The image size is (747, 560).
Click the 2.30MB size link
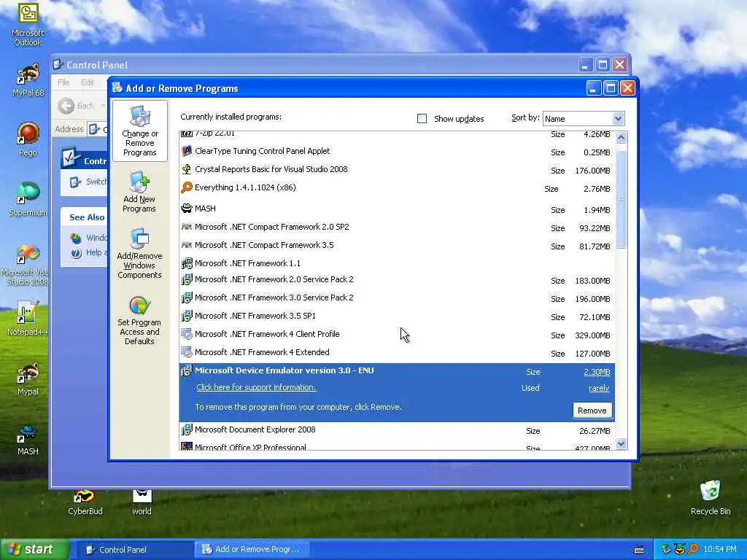597,372
